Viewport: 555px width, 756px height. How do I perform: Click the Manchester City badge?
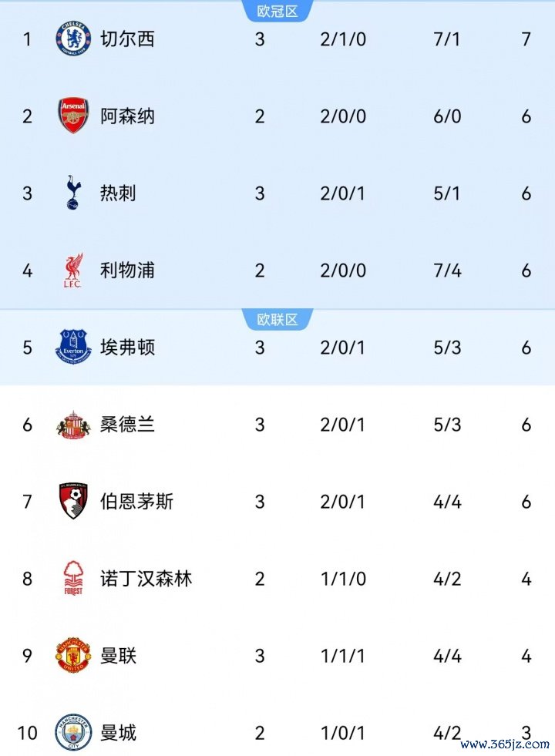(73, 732)
